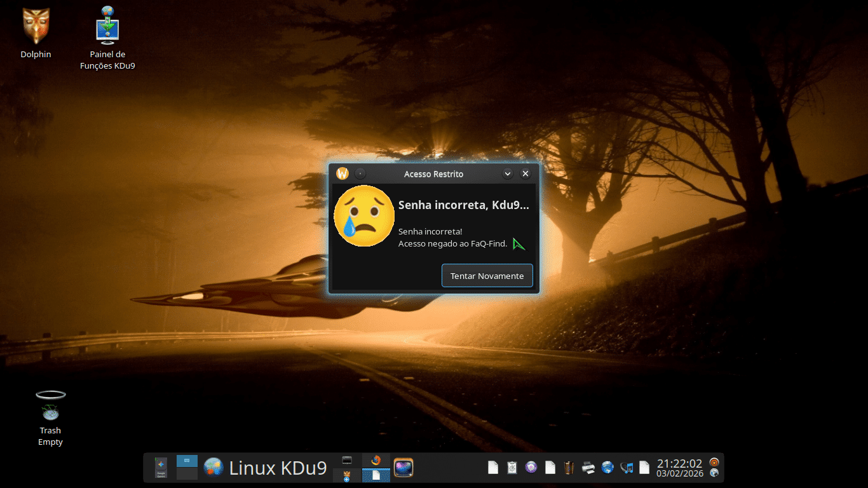Image resolution: width=868 pixels, height=488 pixels.
Task: Switch to the bottom virtual desktop in pager
Action: pyautogui.click(x=187, y=474)
